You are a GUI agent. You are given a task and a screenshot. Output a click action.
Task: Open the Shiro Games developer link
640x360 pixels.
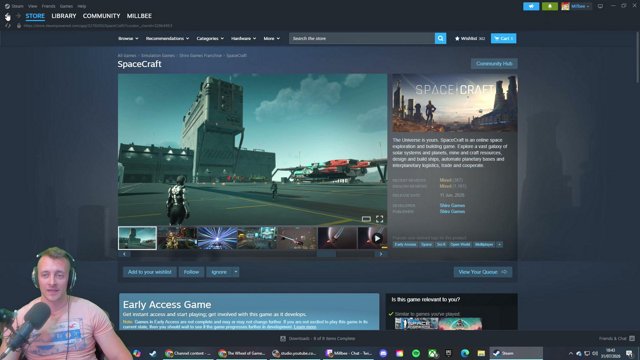(x=452, y=205)
